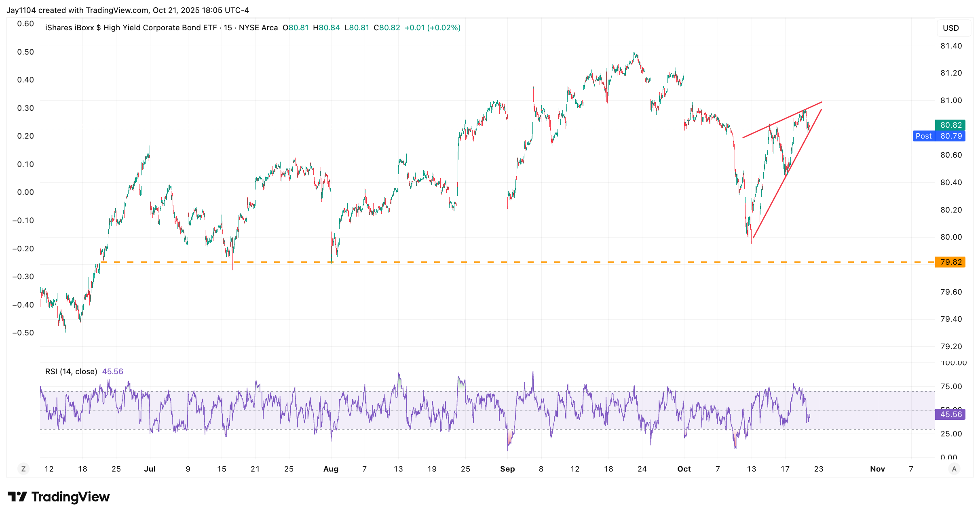Click the NYSE Arca exchange label in legend

(258, 28)
